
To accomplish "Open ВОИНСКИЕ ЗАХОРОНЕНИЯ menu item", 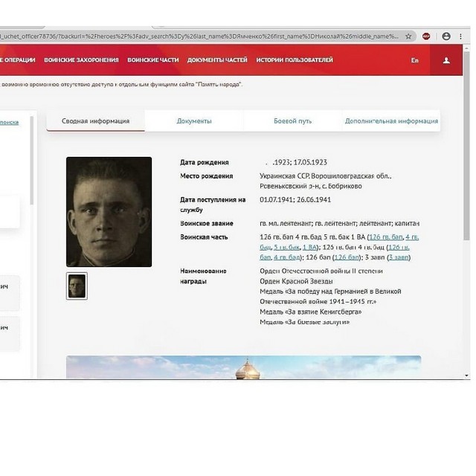I will click(x=81, y=60).
